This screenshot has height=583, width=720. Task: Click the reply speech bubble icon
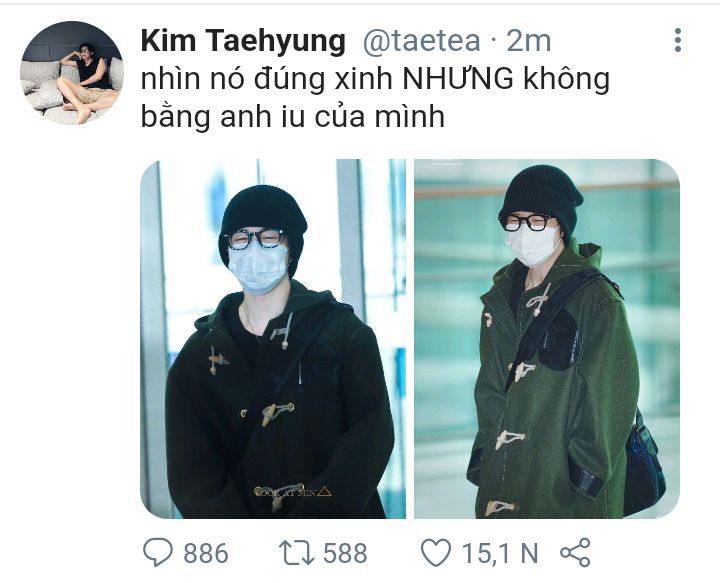click(158, 552)
